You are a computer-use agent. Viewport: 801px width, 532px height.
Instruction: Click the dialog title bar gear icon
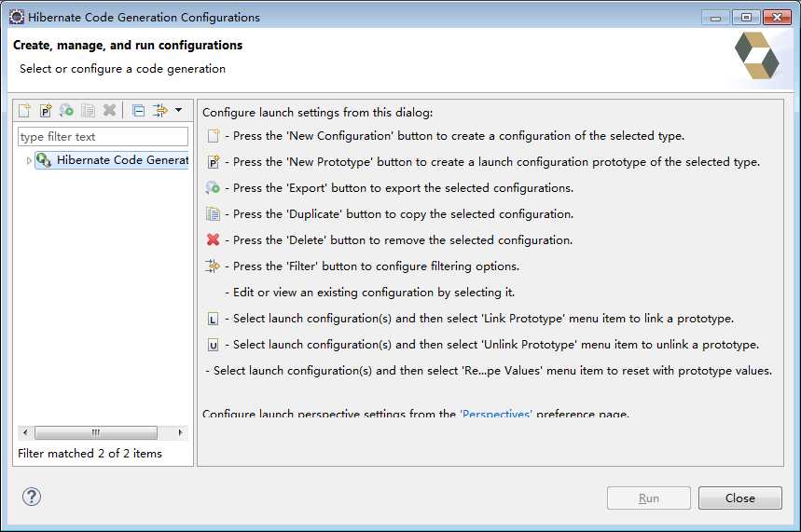(17, 17)
